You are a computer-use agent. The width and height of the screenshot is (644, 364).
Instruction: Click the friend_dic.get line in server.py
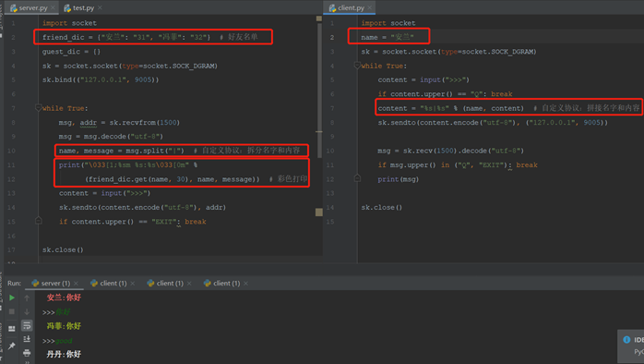click(x=197, y=179)
